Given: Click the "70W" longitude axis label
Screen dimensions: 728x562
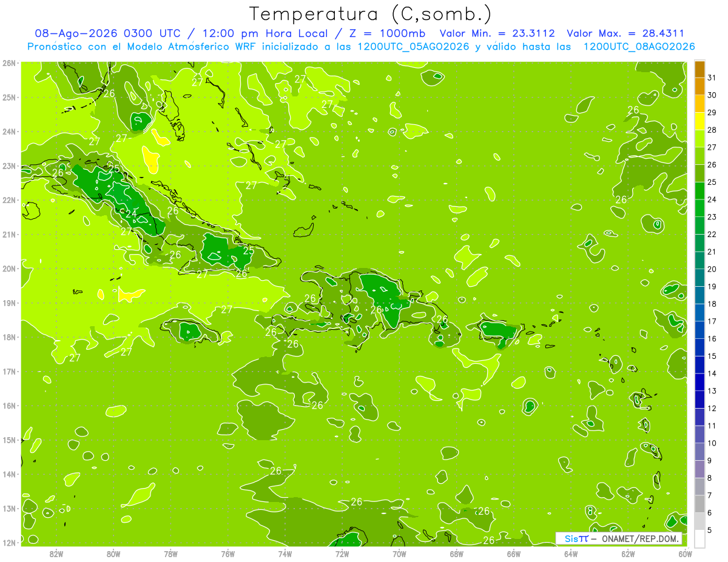Looking at the screenshot, I should [x=399, y=554].
